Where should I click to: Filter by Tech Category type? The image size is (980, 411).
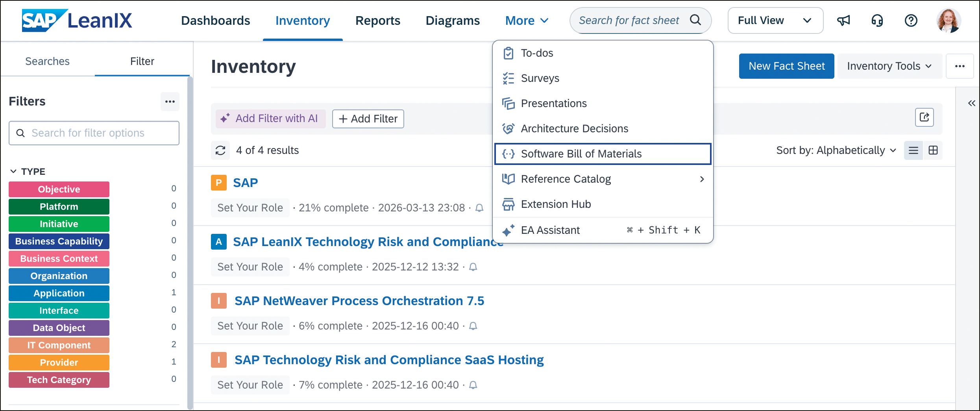tap(59, 380)
